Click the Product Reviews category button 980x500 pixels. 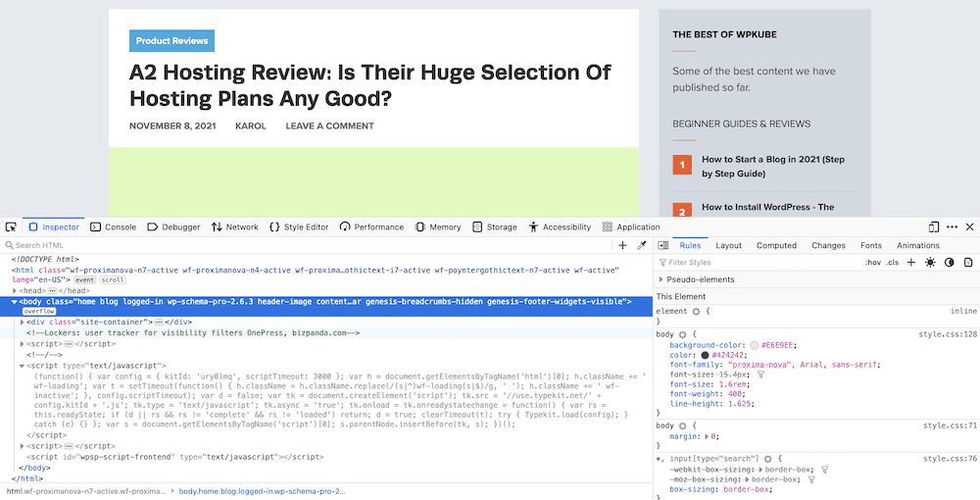coord(171,41)
